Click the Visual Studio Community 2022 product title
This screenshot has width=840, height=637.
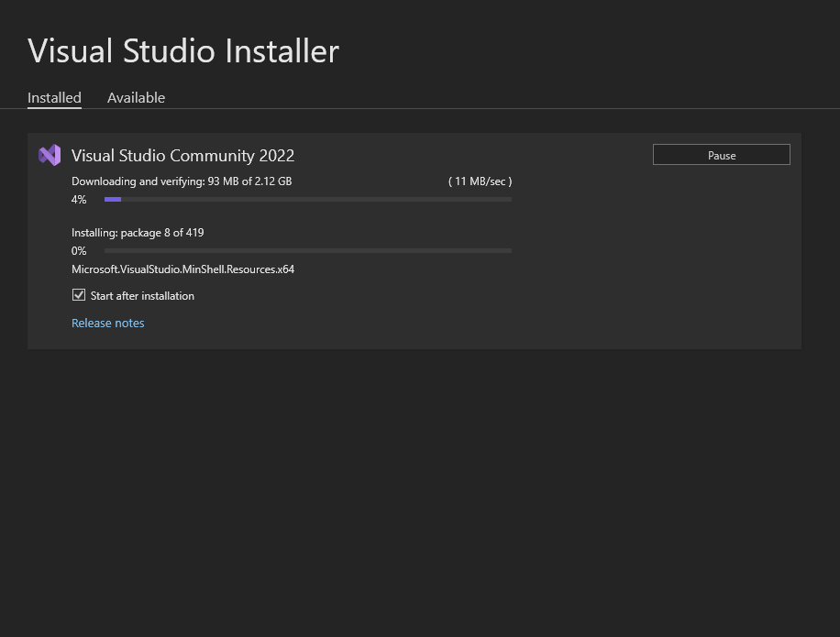(x=182, y=156)
